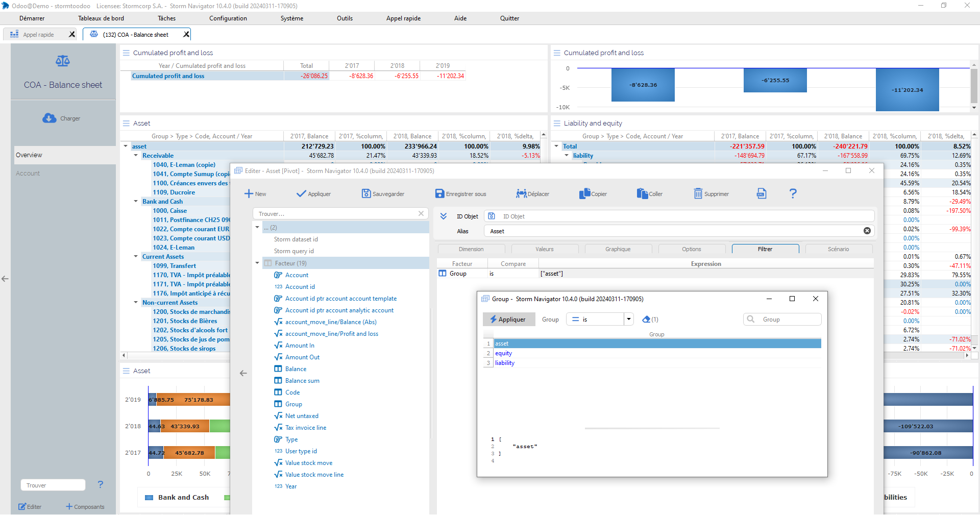Image resolution: width=980 pixels, height=515 pixels.
Task: Click the question mark help icon in editor
Action: [x=793, y=193]
